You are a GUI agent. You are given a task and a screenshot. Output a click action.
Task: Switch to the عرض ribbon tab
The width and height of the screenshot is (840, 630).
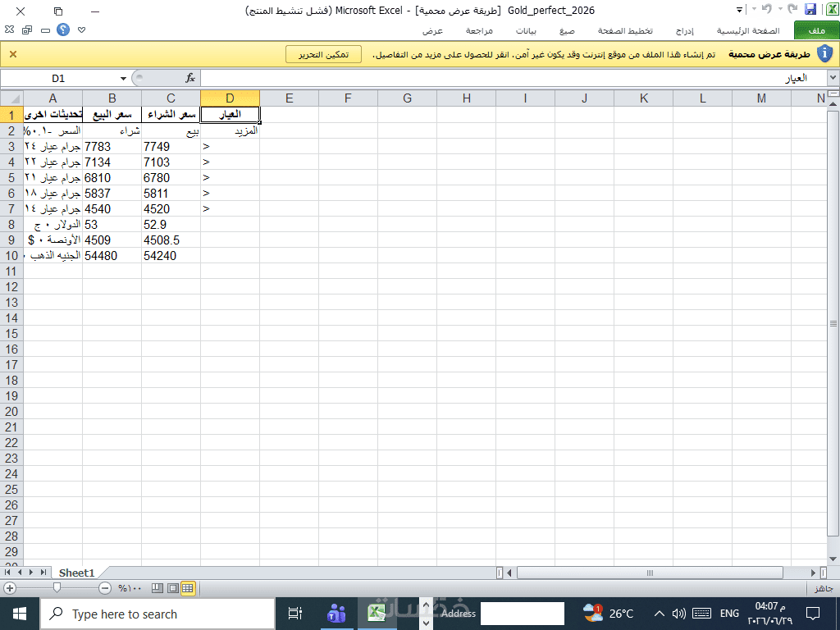432,30
